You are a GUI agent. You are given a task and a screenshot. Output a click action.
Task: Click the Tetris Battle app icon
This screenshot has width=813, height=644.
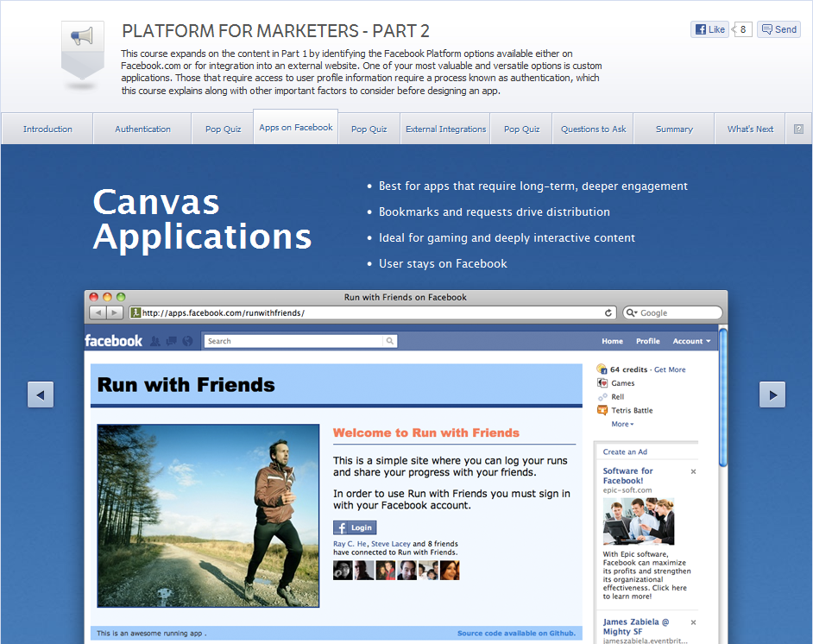tap(602, 410)
